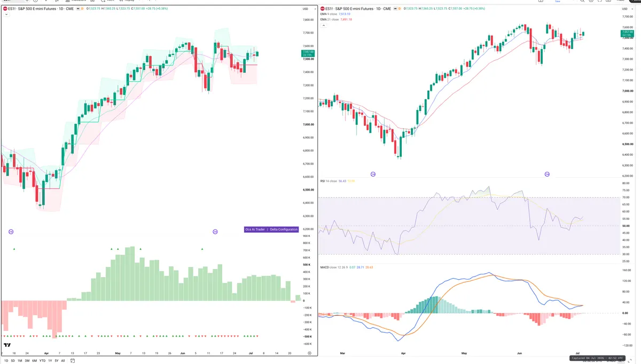Viewport: 641px width, 364px height.
Task: Select the RSI 14 close indicator label
Action: [x=329, y=181]
